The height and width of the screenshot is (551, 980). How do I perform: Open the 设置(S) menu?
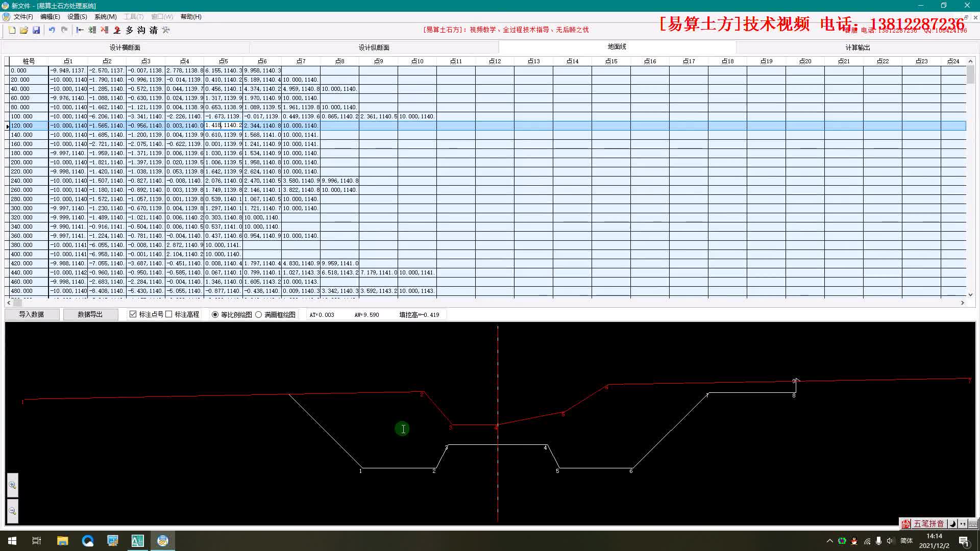coord(77,17)
